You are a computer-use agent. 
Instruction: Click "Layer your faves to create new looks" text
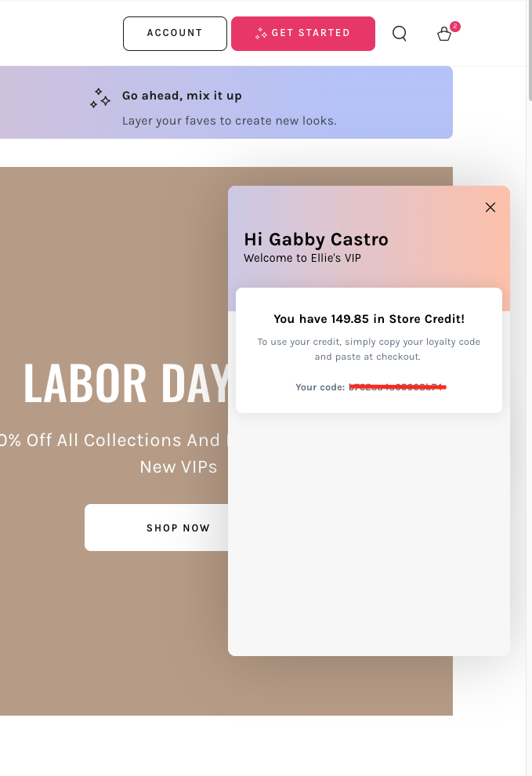tap(229, 121)
